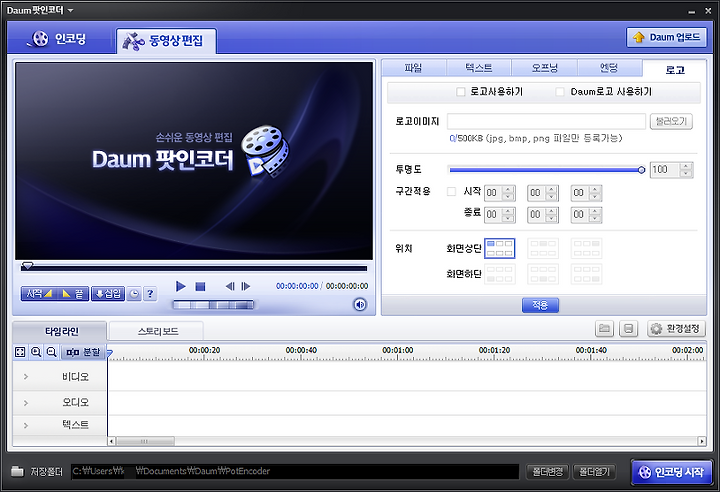Image resolution: width=720 pixels, height=492 pixels.
Task: Open 환경설정 preferences
Action: [676, 328]
